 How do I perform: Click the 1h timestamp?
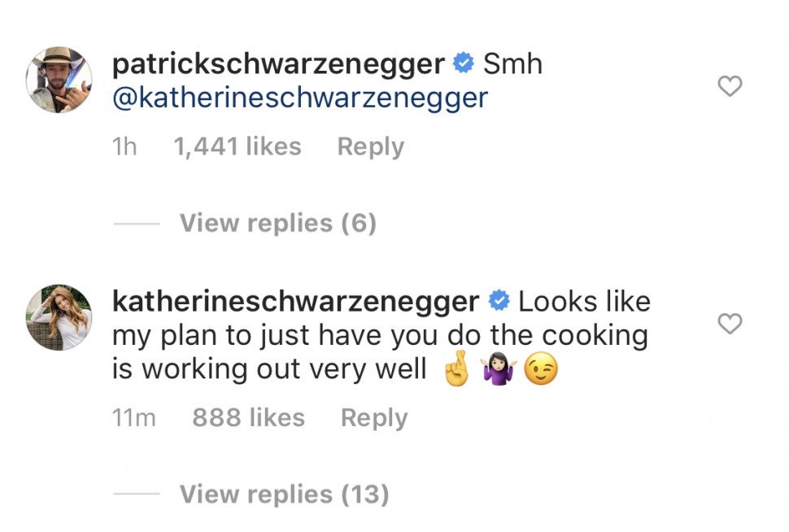[124, 147]
